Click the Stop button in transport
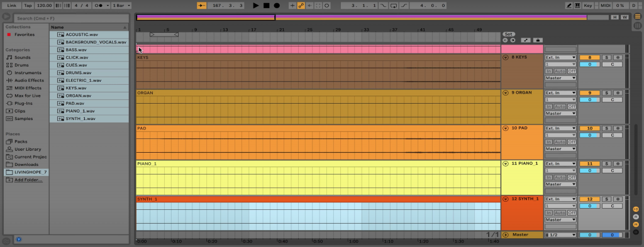644x247 pixels. [x=266, y=6]
